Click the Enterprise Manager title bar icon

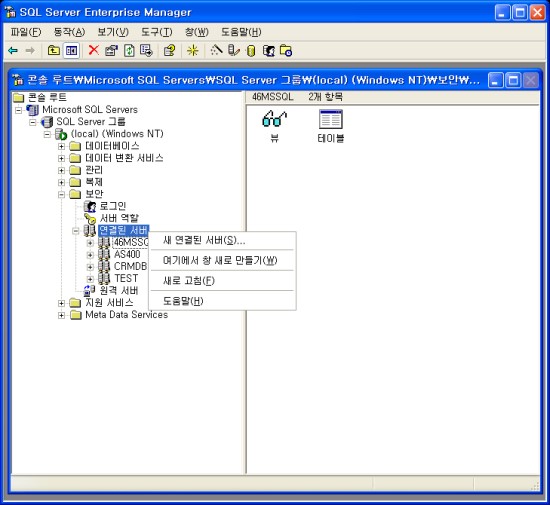tap(11, 12)
